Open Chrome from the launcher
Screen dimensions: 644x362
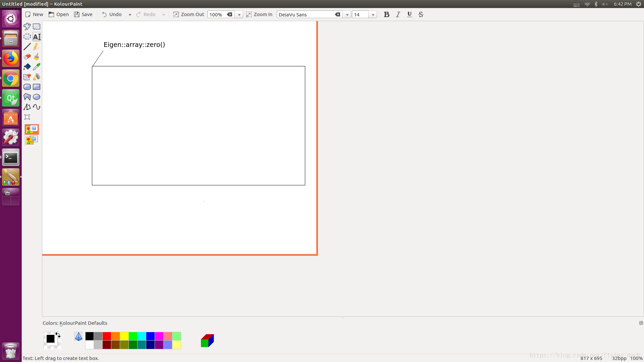(x=11, y=79)
